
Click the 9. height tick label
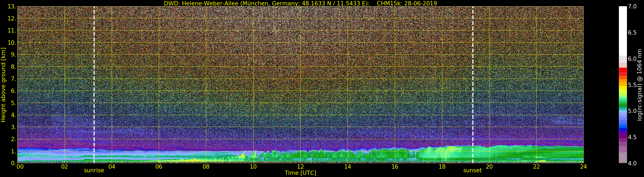[14, 55]
